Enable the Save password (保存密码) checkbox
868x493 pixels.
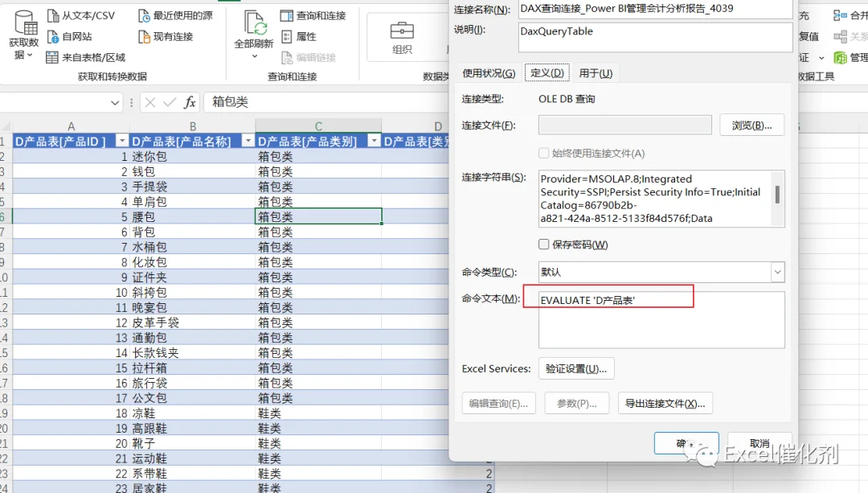point(544,244)
